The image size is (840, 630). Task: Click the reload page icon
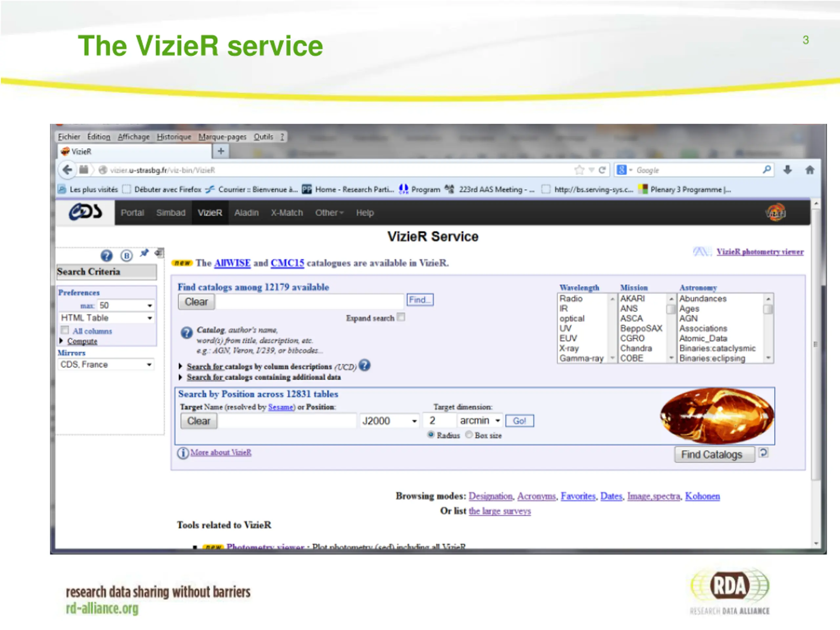click(x=602, y=170)
